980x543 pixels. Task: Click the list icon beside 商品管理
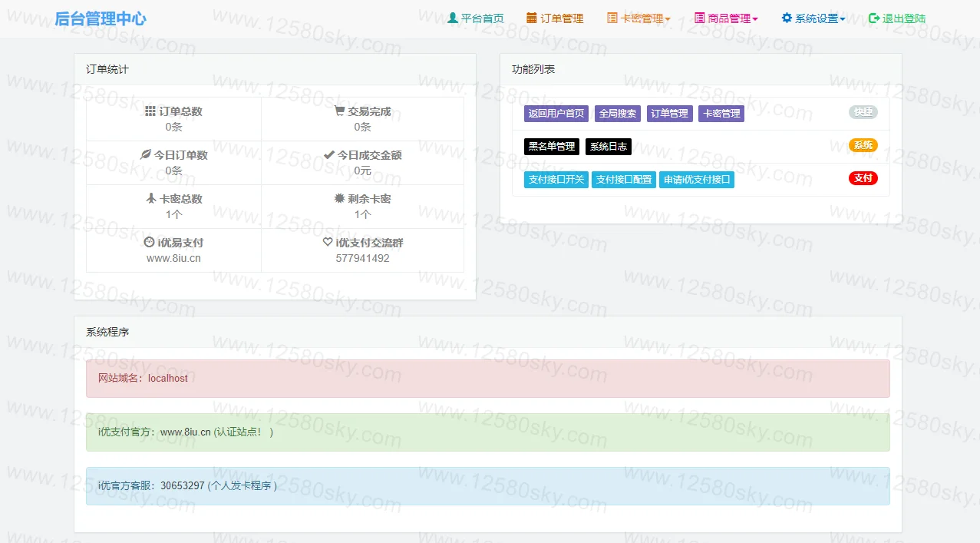pos(699,18)
